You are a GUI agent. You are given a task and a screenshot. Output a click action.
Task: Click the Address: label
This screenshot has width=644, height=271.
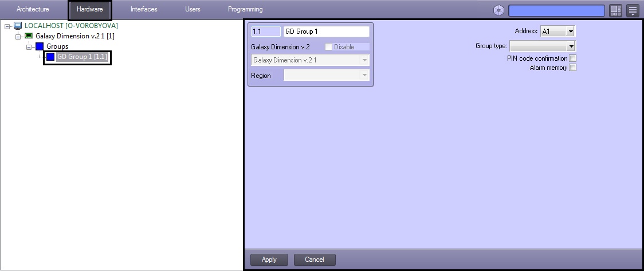coord(526,31)
